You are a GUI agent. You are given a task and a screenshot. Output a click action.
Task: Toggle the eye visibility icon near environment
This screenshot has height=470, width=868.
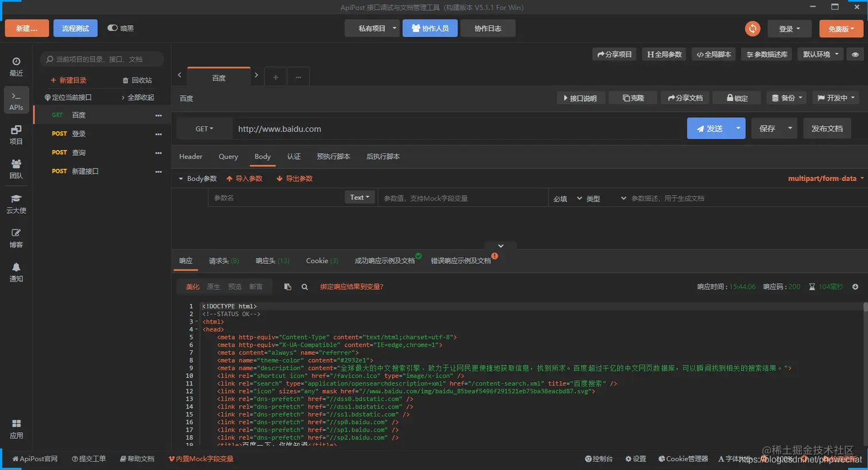coord(855,55)
